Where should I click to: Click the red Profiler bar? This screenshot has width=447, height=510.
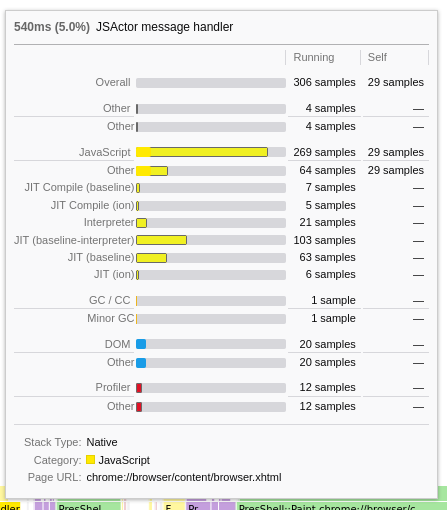[x=211, y=388]
